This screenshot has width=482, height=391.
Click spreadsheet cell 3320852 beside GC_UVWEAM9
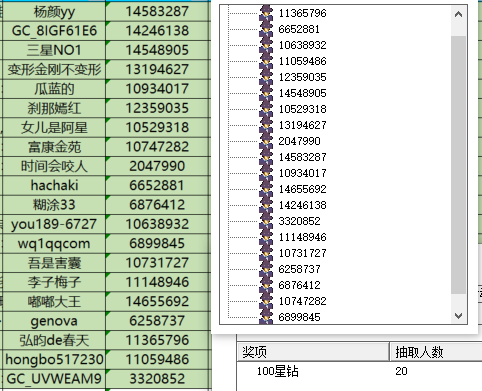(x=157, y=379)
